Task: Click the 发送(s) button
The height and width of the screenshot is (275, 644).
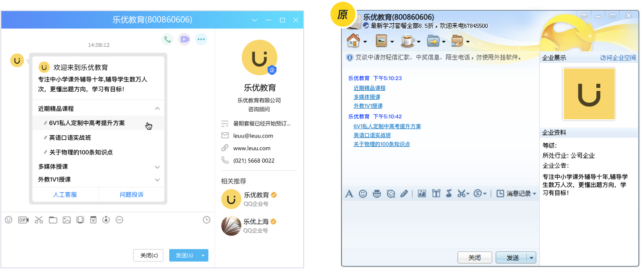Action: (184, 255)
